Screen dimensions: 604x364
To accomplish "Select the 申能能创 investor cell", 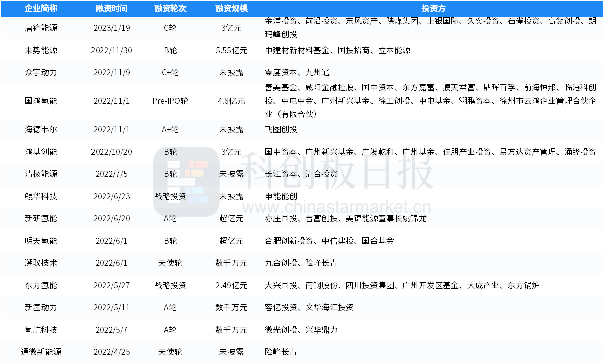I will point(281,196).
